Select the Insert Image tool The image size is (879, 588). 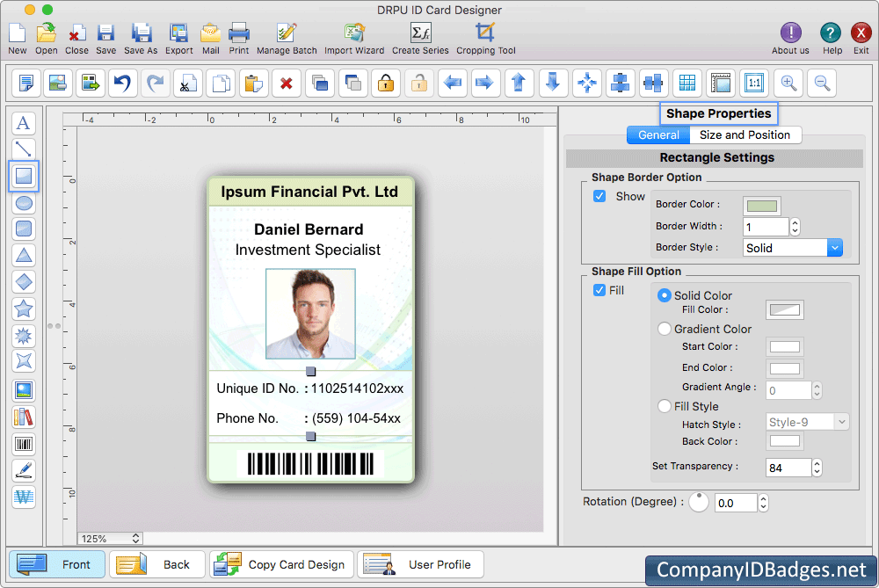[x=24, y=391]
